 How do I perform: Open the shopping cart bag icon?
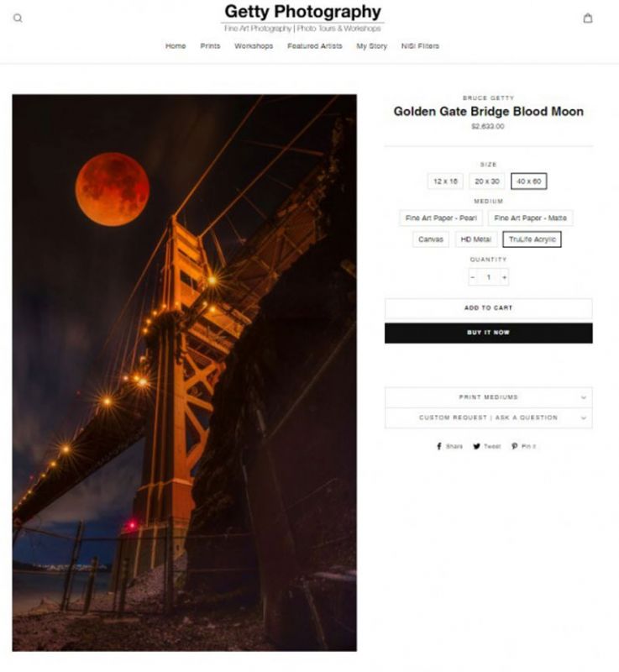[588, 18]
